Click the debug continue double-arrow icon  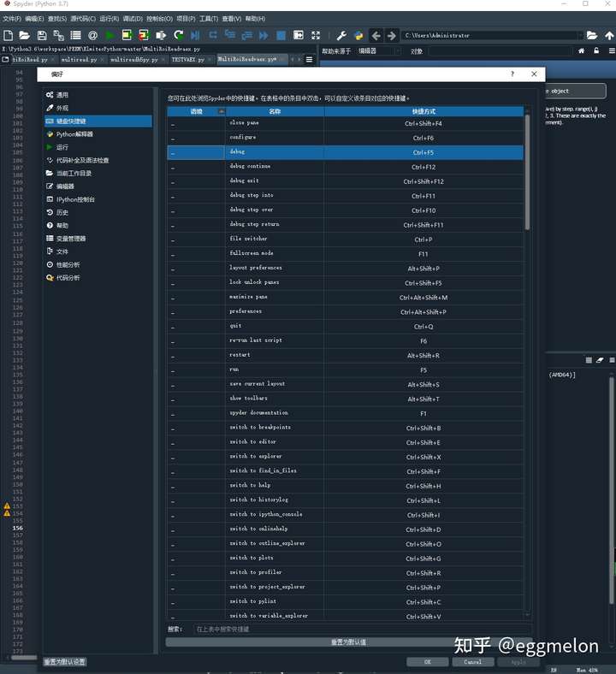click(264, 35)
